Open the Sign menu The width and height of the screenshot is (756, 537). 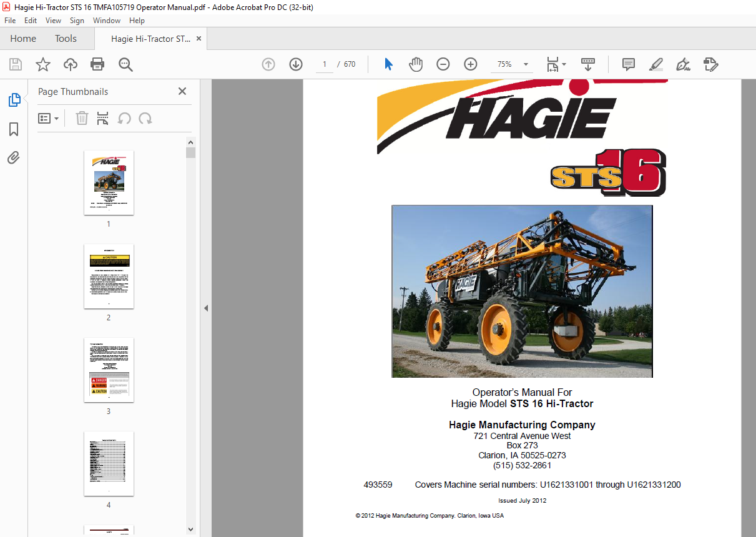[x=77, y=21]
